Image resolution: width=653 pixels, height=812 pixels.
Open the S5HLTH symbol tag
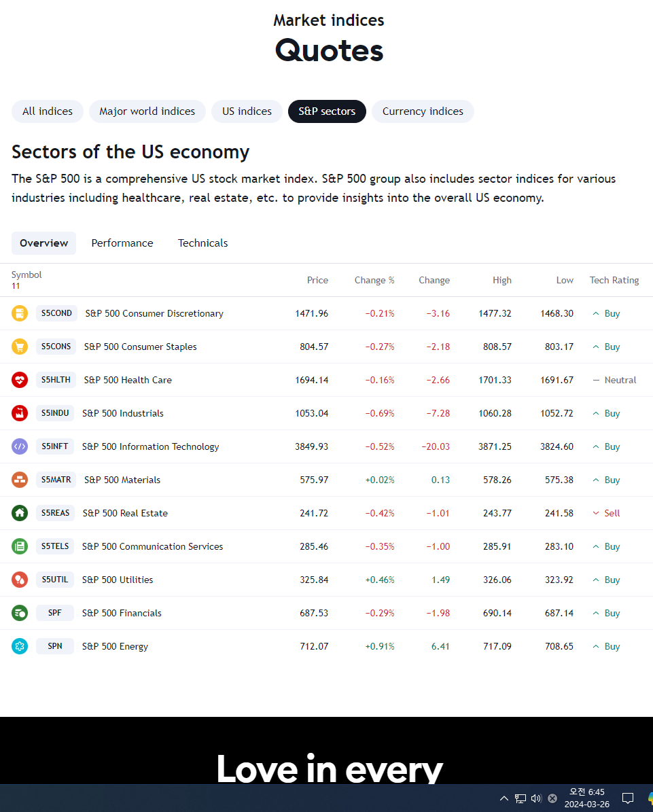pyautogui.click(x=56, y=380)
